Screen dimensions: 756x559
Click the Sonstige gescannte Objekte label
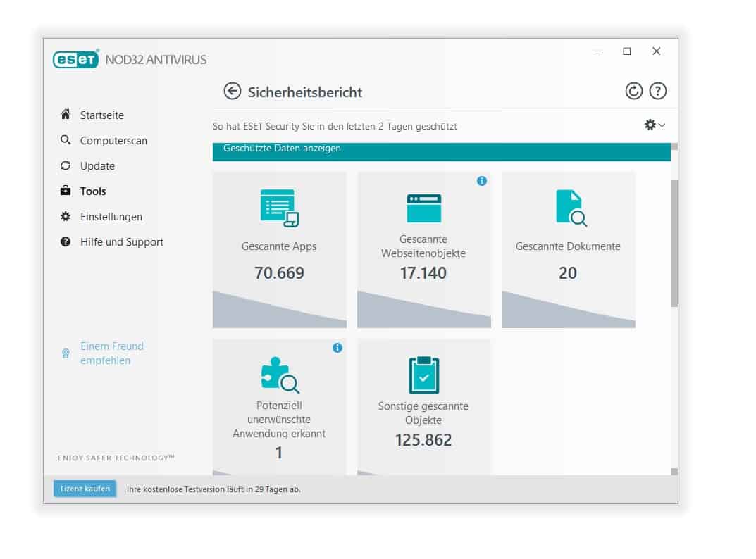423,413
